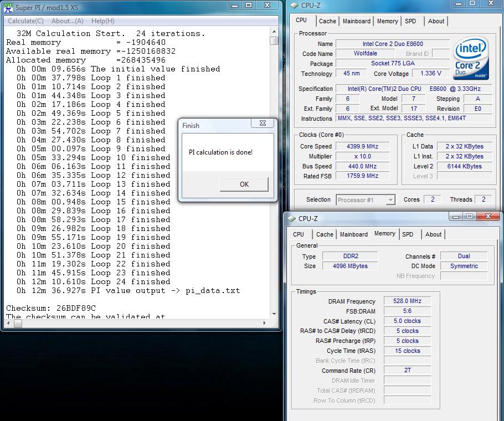Click Super PI vertical scrollbar thumb
The image size is (504, 421).
274,41
